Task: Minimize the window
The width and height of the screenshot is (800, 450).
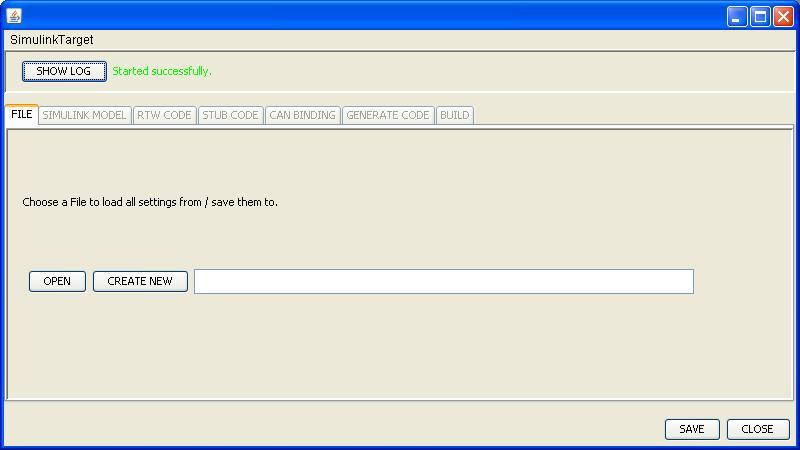Action: 737,17
